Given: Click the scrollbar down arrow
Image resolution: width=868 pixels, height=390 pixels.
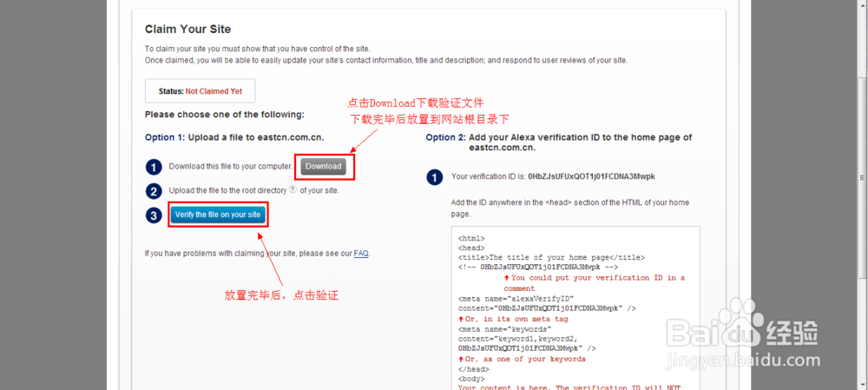Looking at the screenshot, I should point(863,385).
